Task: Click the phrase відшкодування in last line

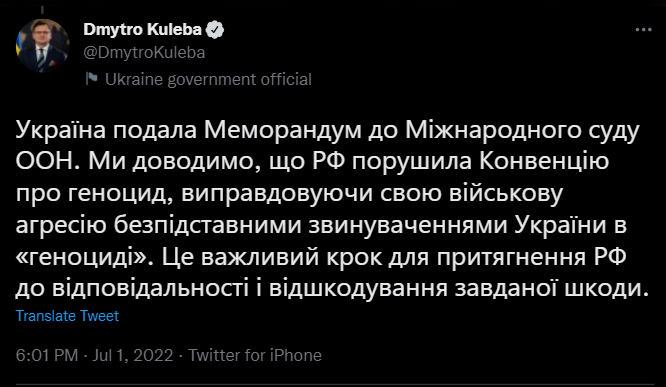Action: click(x=358, y=289)
